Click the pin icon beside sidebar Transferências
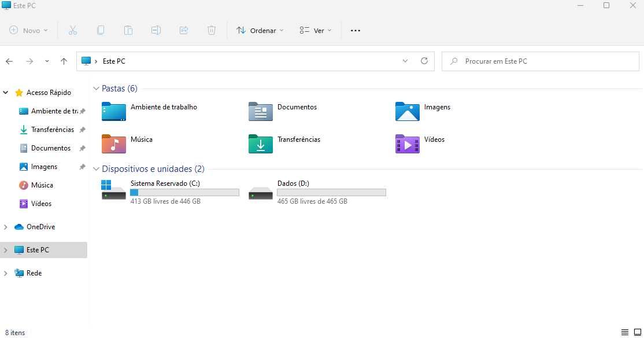The width and height of the screenshot is (644, 338). coord(82,130)
